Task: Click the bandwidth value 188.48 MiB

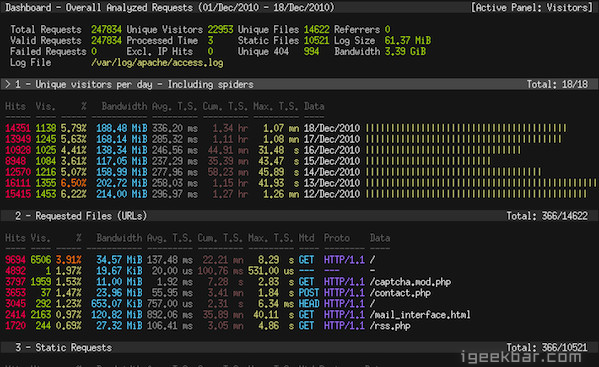Action: (121, 128)
